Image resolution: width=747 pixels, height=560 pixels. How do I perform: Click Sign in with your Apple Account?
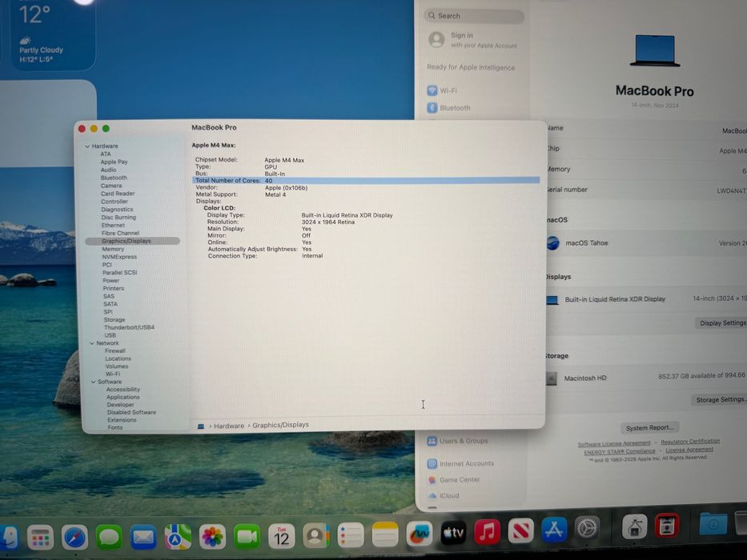coord(472,40)
